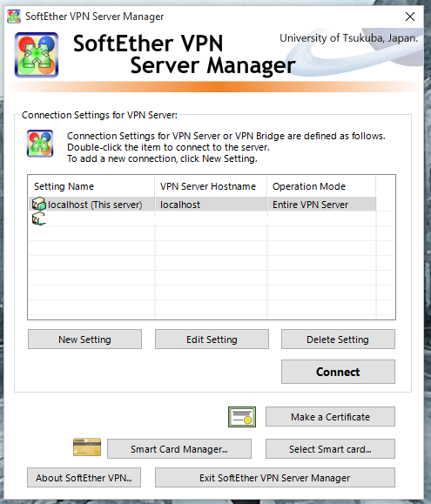This screenshot has width=431, height=504.
Task: Remove entry with Delete Setting button
Action: point(338,339)
